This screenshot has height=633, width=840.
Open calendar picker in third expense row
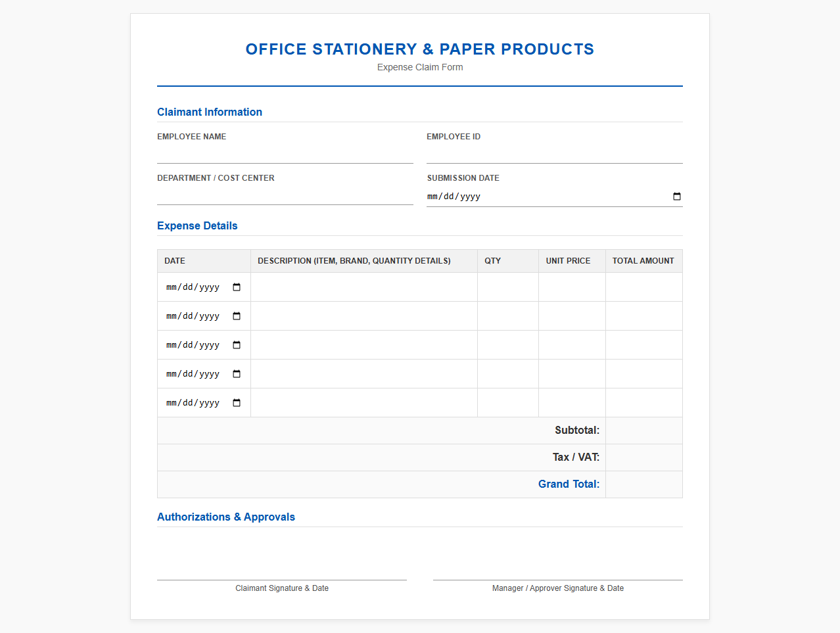(237, 345)
